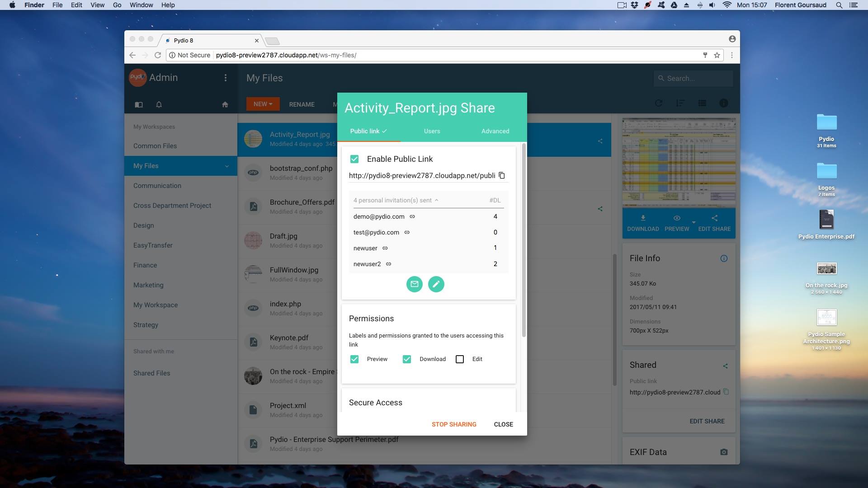Viewport: 868px width, 488px height.
Task: Open the Admin user menu dots
Action: [226, 78]
